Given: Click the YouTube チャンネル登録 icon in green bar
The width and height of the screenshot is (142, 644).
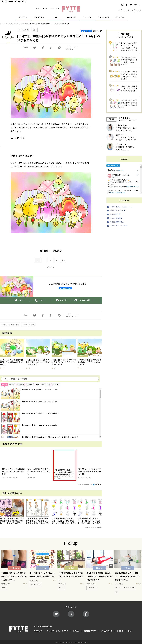Looking at the screenshot, I should pos(76,300).
